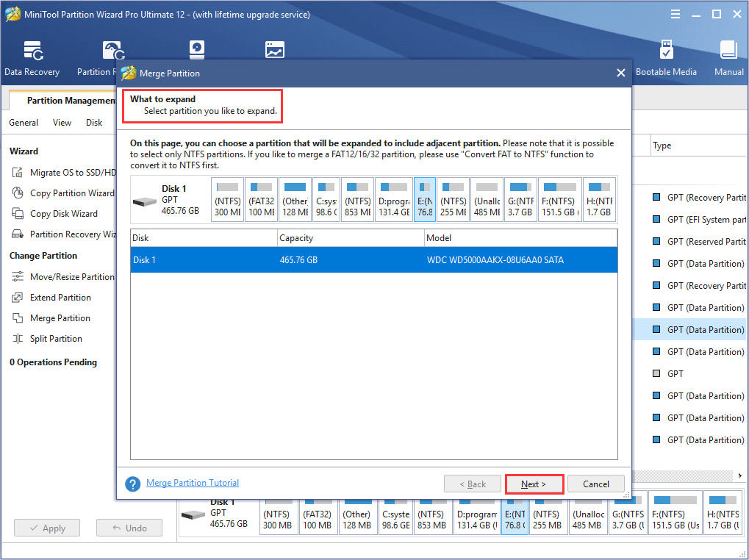Image resolution: width=749 pixels, height=560 pixels.
Task: Open Data Recovery from toolbar
Action: coord(32,59)
